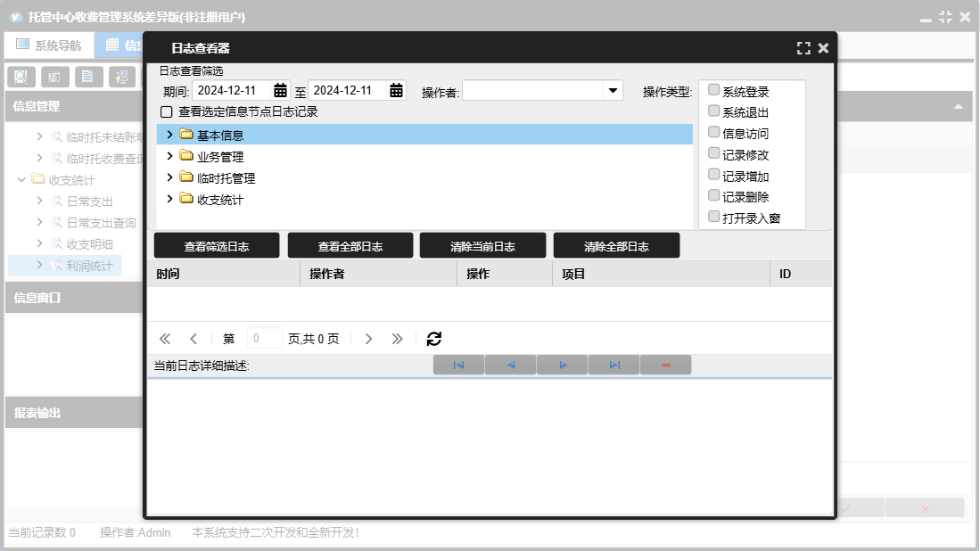This screenshot has height=551, width=980.
Task: Click the page number input field
Action: coord(264,339)
